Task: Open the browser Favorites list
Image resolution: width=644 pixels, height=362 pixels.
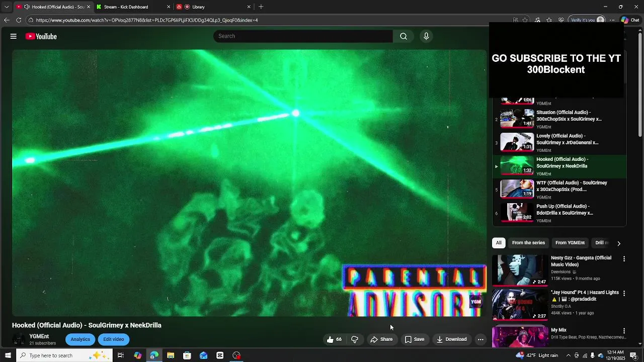Action: point(549,20)
